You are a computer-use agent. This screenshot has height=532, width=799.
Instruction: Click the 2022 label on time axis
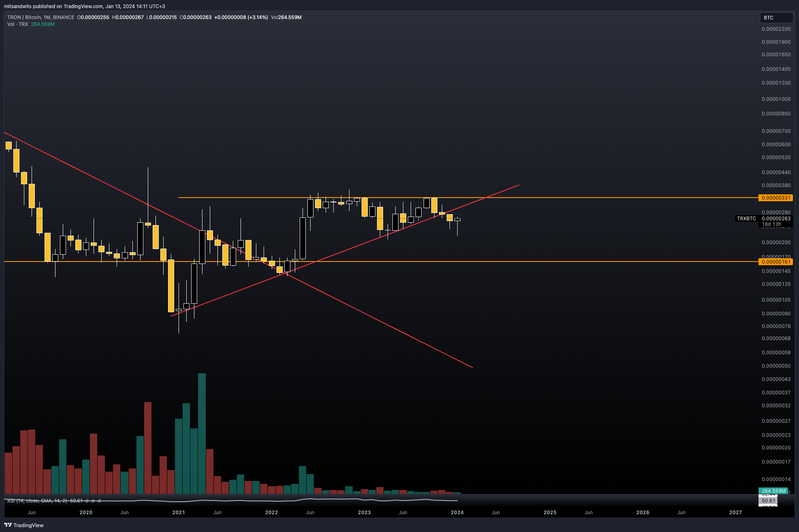[x=271, y=513]
